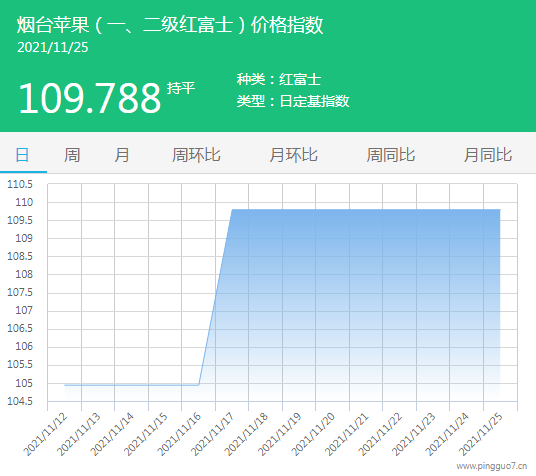Click the 种类：红富士 label
Viewport: 536px width, 476px height.
point(279,79)
